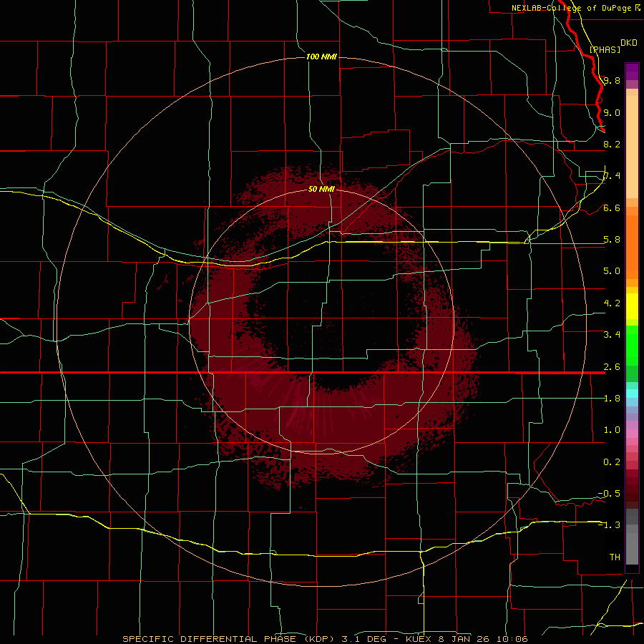The width and height of the screenshot is (644, 644).
Task: Click the 9.8 value on the scale
Action: 612,81
